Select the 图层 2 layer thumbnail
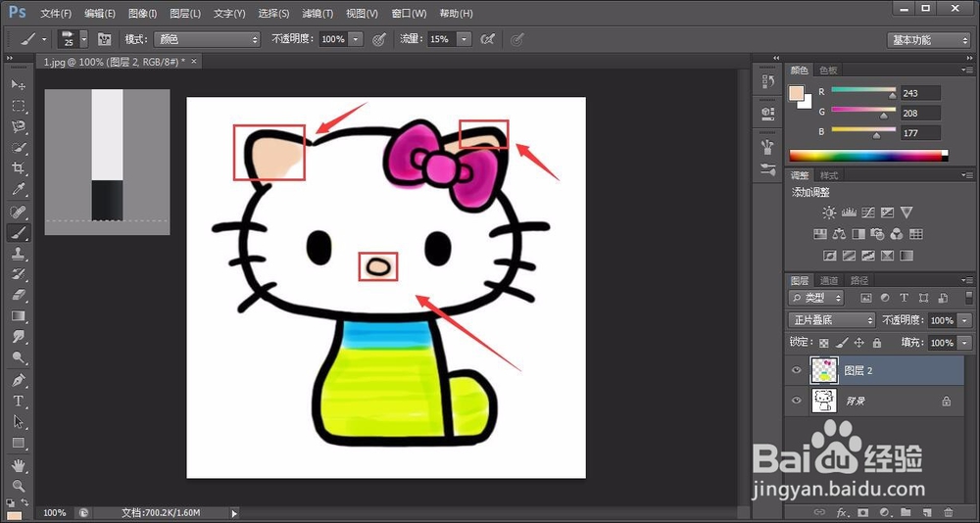The image size is (980, 523). (824, 370)
